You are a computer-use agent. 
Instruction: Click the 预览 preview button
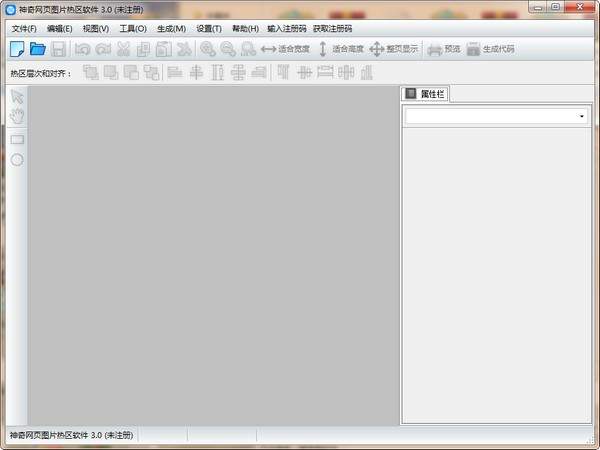pos(444,49)
